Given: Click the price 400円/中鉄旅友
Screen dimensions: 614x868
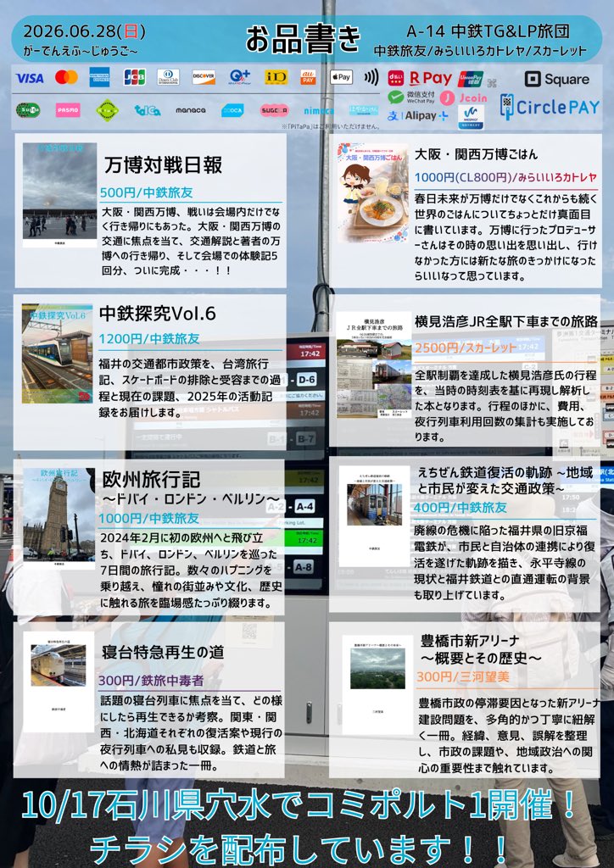Looking at the screenshot, I should (460, 507).
